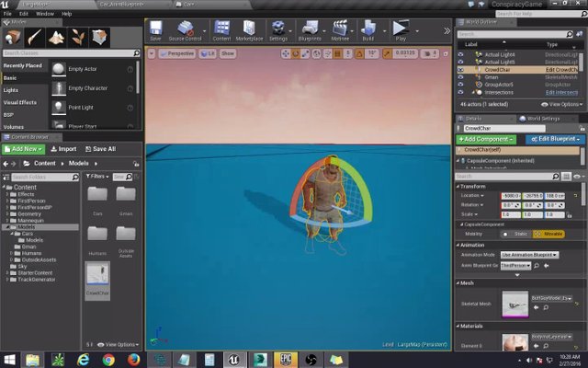The height and width of the screenshot is (368, 588).
Task: Open the Content browser toolbar icon
Action: point(221,30)
